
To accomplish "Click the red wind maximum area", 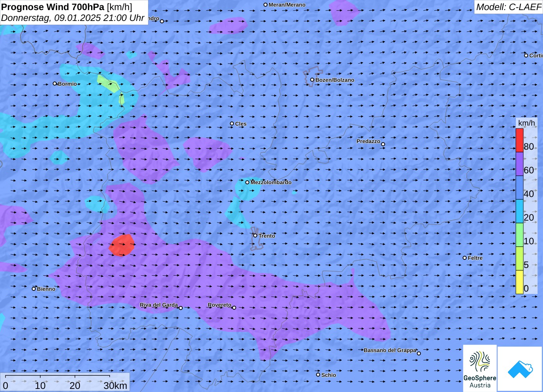I will coord(122,245).
